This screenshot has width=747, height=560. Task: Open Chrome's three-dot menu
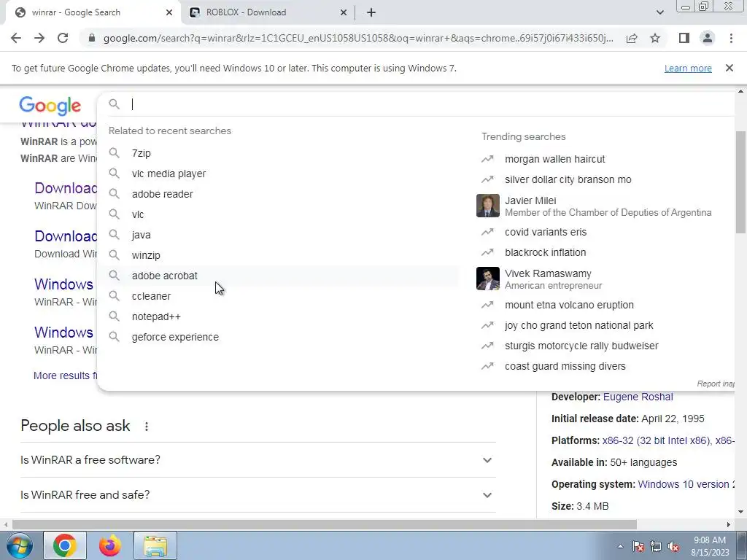coord(731,38)
